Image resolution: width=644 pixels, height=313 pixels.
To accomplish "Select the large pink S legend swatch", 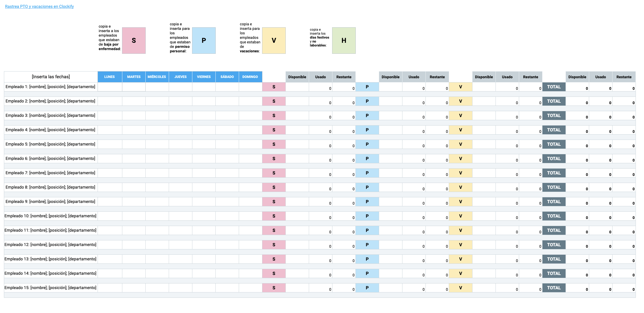I will point(134,41).
